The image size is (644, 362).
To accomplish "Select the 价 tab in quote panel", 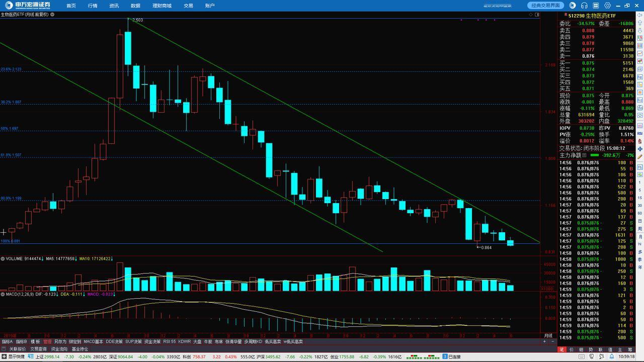I will 572,349.
